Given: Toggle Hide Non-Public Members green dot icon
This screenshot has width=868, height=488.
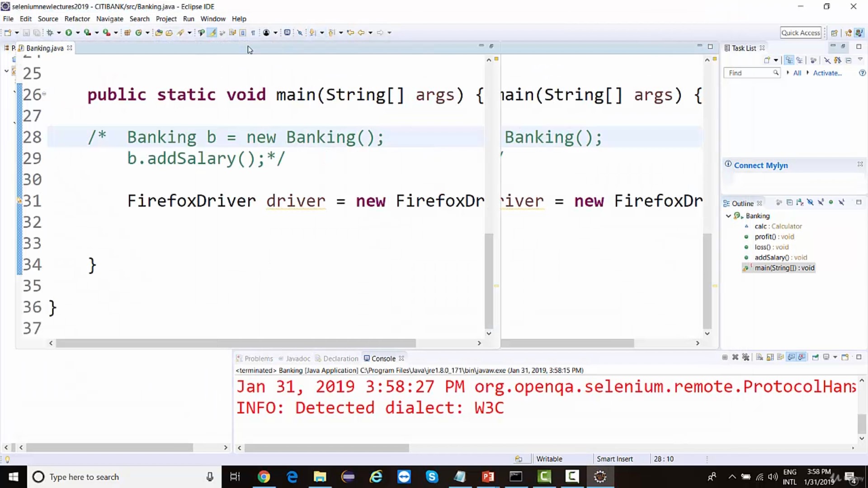Looking at the screenshot, I should point(831,202).
